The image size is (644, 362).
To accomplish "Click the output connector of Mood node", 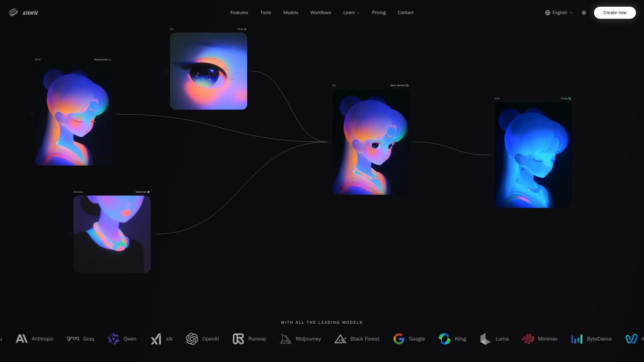I will [115, 114].
